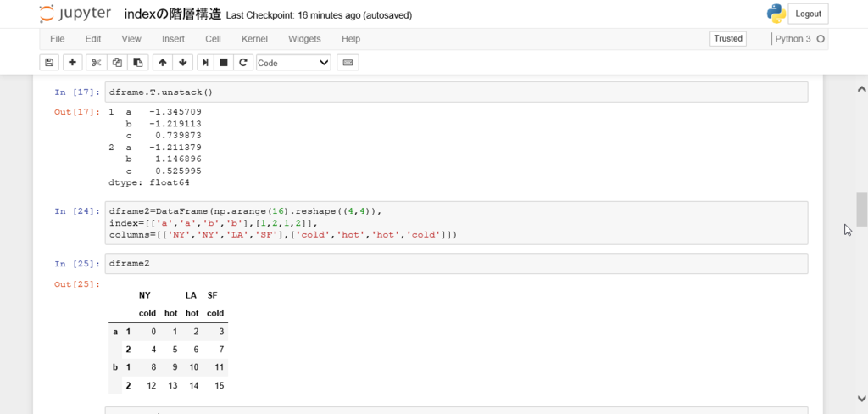Save notebook with the floppy disk icon

(x=49, y=63)
